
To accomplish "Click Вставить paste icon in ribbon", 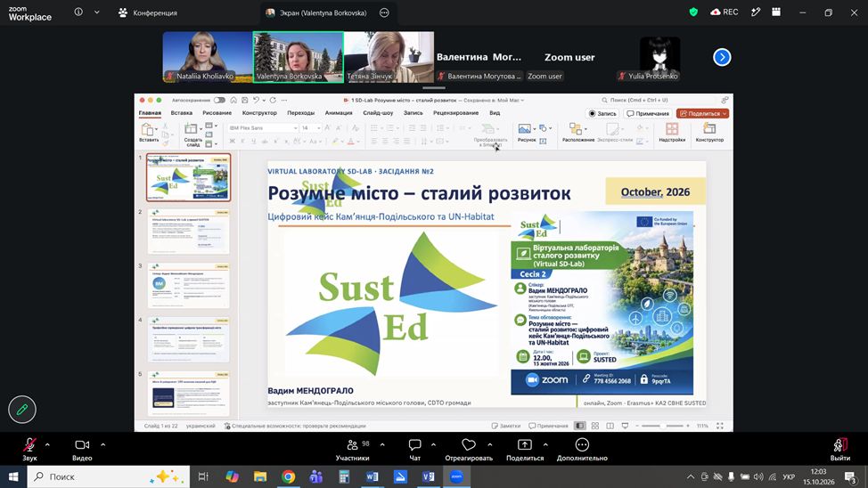I will [148, 129].
